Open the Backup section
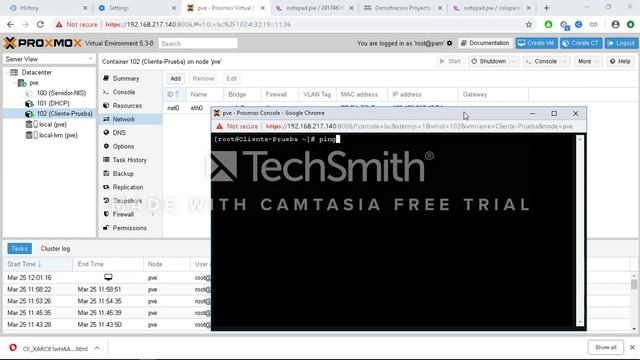This screenshot has height=360, width=640. coord(123,173)
